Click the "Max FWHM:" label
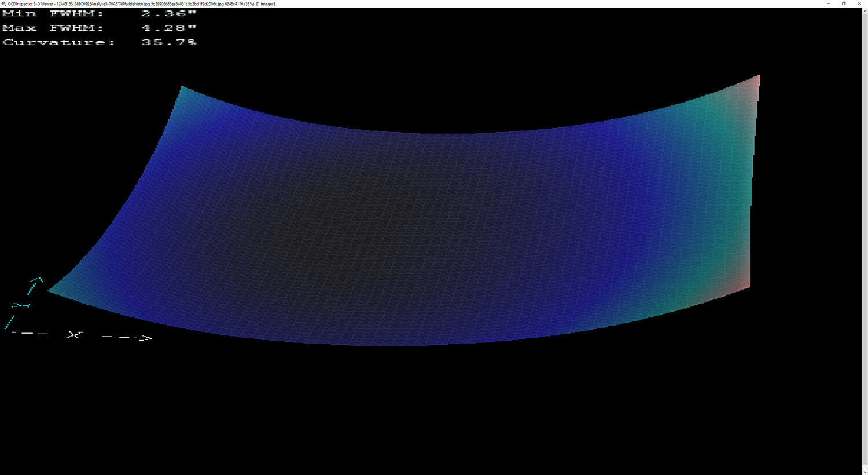Image resolution: width=868 pixels, height=475 pixels. click(x=53, y=28)
